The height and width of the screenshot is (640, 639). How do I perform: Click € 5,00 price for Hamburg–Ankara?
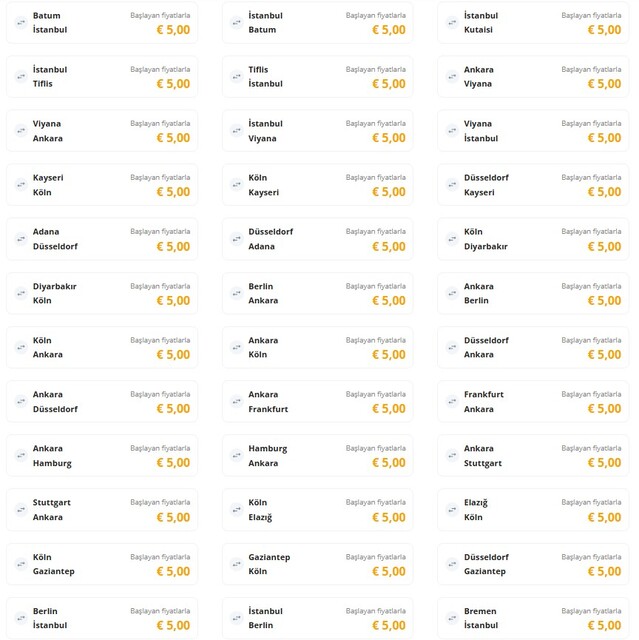click(389, 462)
